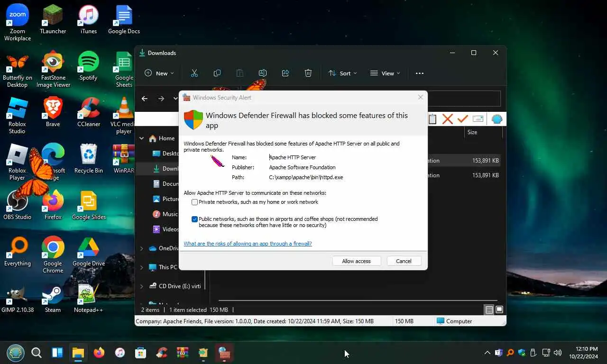Tick the Private networks checkbox
Viewport: 607px width, 364px height.
click(194, 202)
